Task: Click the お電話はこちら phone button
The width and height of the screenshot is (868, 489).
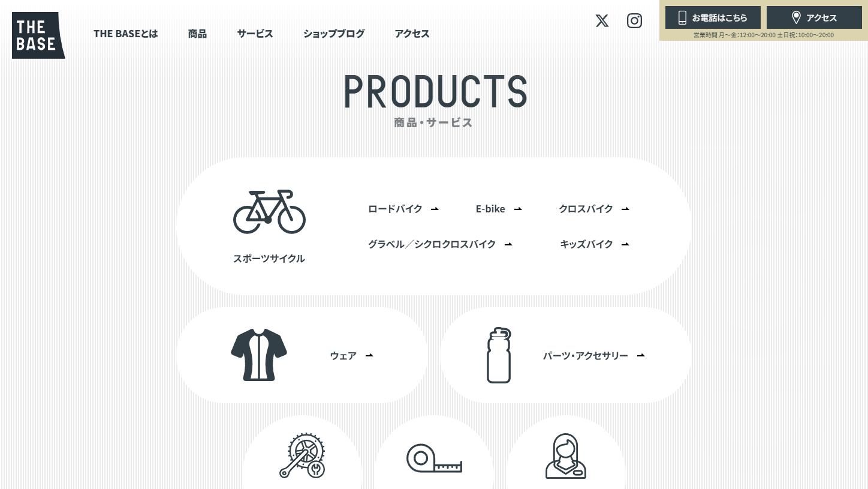Action: click(x=713, y=17)
